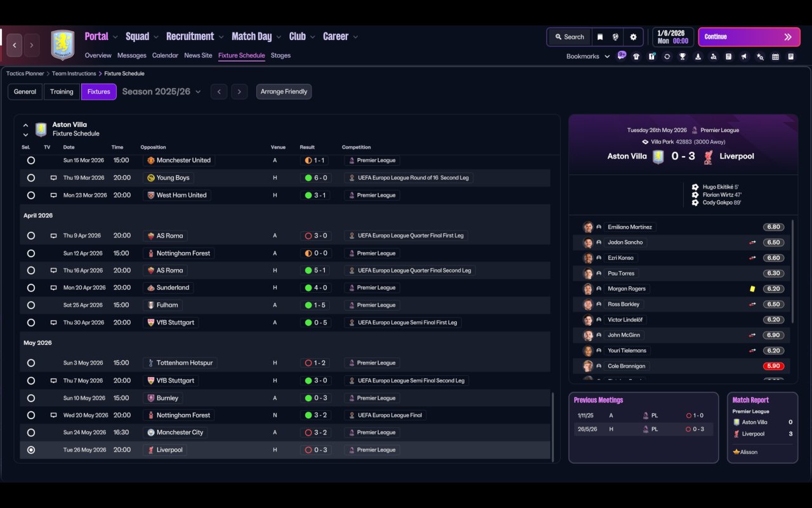The height and width of the screenshot is (508, 812).
Task: Select the Manchester City fixture radio button
Action: click(x=30, y=432)
